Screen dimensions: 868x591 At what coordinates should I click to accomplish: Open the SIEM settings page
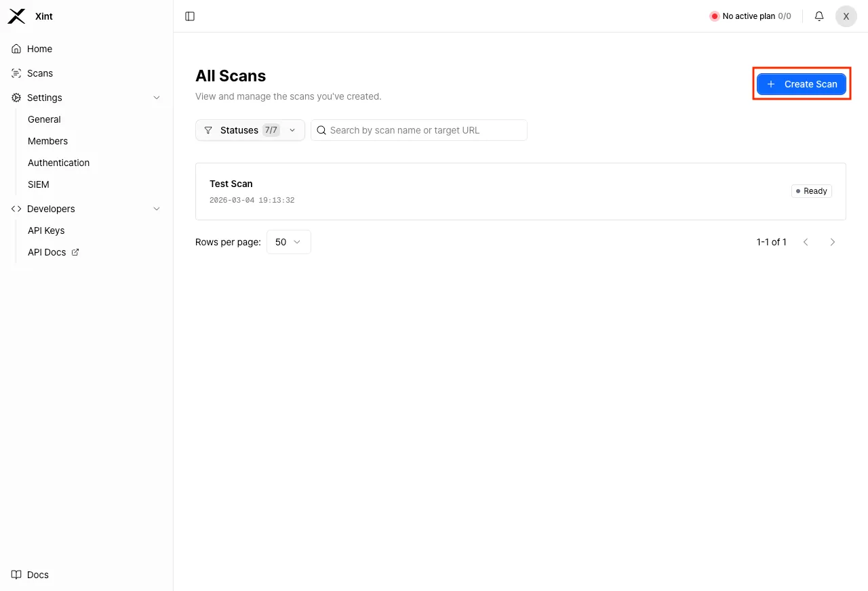tap(38, 184)
